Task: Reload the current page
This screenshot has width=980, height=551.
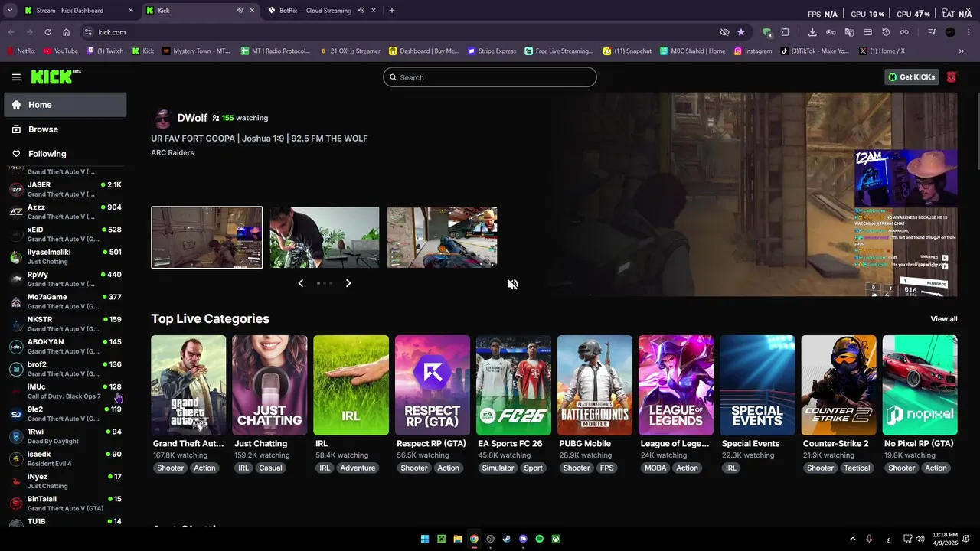Action: [47, 32]
